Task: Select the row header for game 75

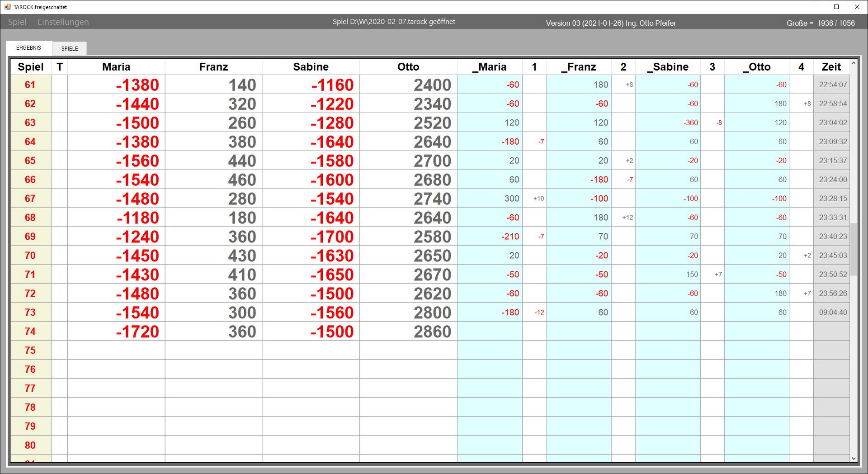Action: (x=30, y=351)
